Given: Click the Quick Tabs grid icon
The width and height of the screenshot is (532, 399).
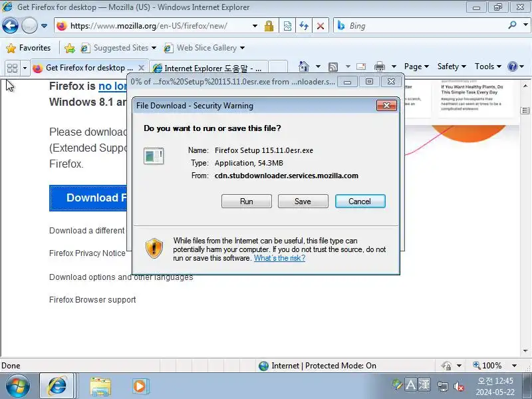Looking at the screenshot, I should pyautogui.click(x=12, y=68).
